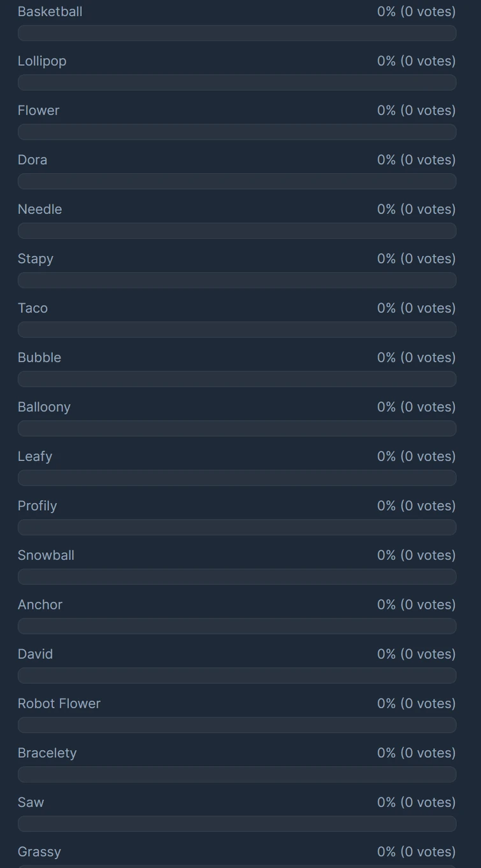Click Dora's vote bar
Viewport: 481px width, 868px height.
tap(237, 181)
